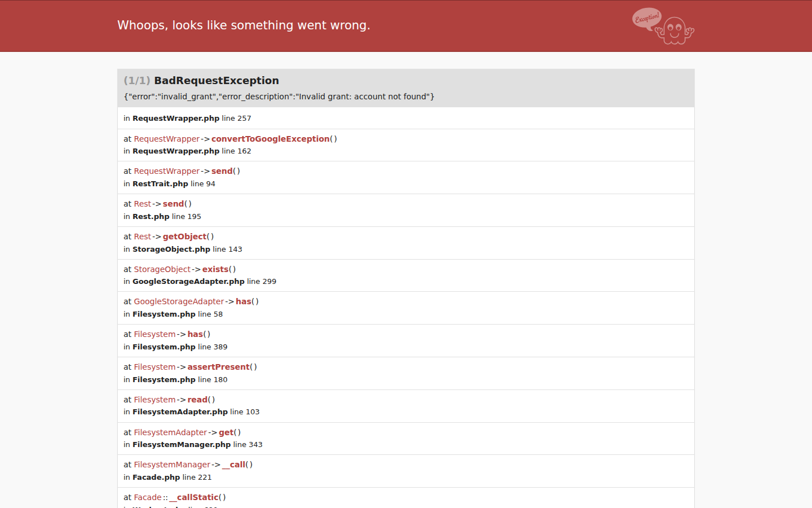Click the first RequestWrapper class name

[x=166, y=139]
